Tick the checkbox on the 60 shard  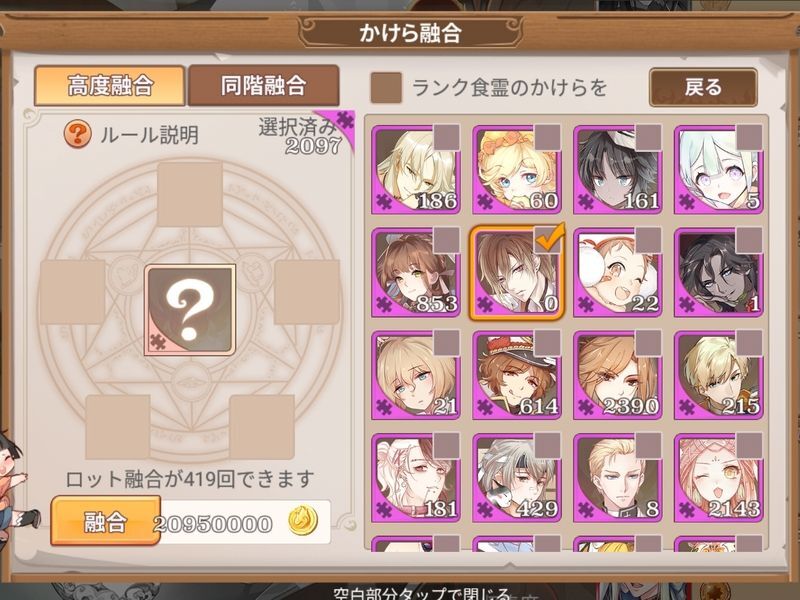click(x=547, y=137)
